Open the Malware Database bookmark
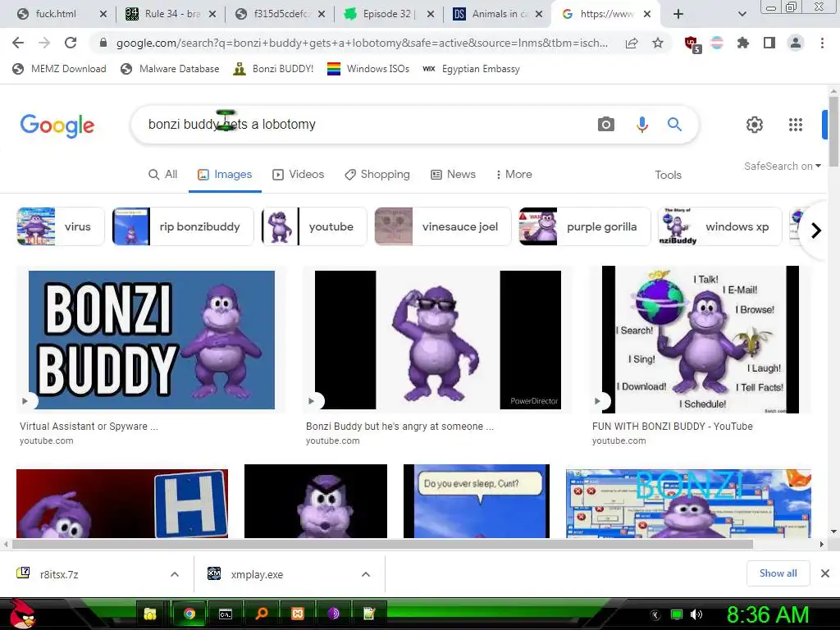 click(x=170, y=69)
